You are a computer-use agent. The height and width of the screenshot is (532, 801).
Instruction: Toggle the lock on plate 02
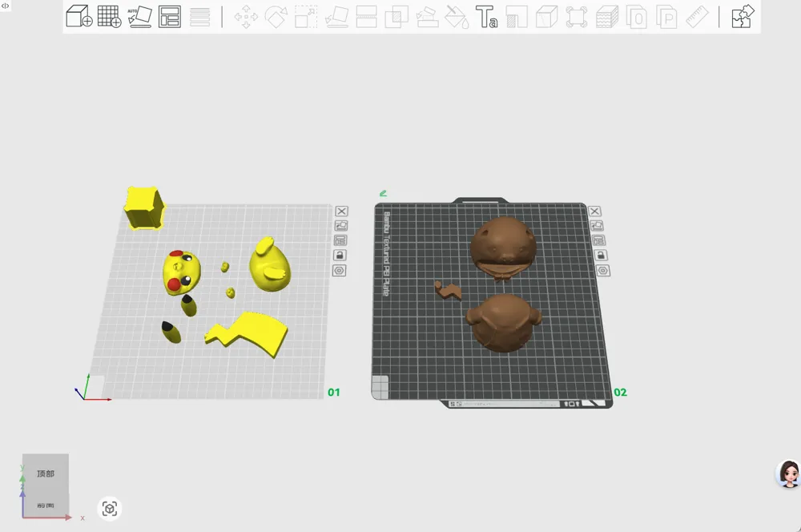[x=601, y=256]
